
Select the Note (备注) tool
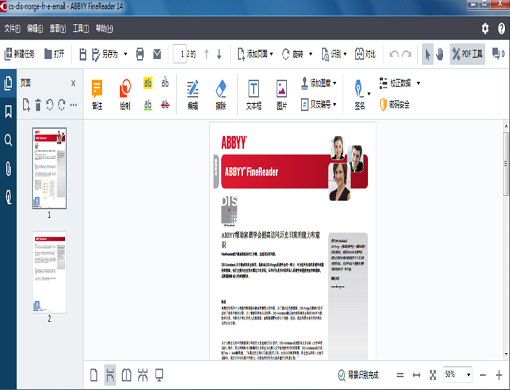[x=97, y=95]
